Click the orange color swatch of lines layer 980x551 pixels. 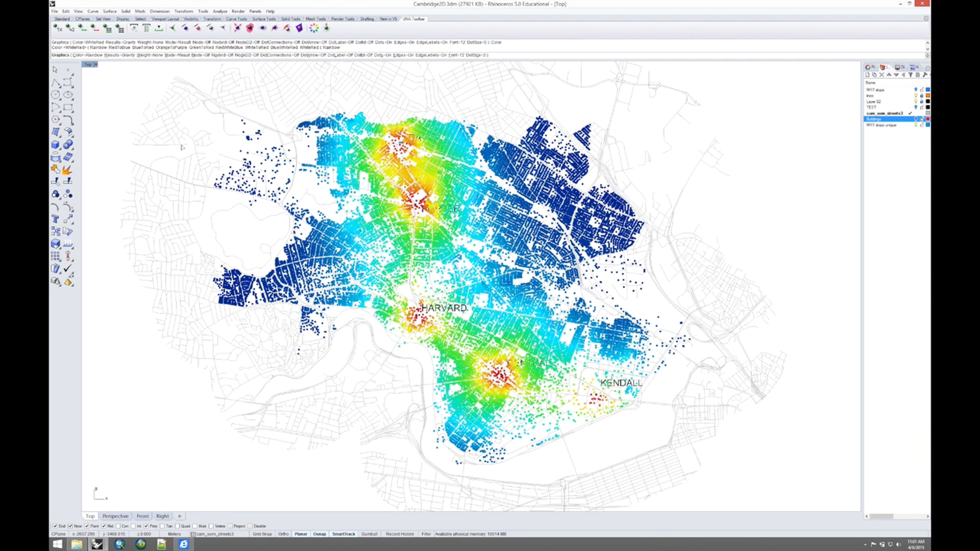tap(928, 96)
